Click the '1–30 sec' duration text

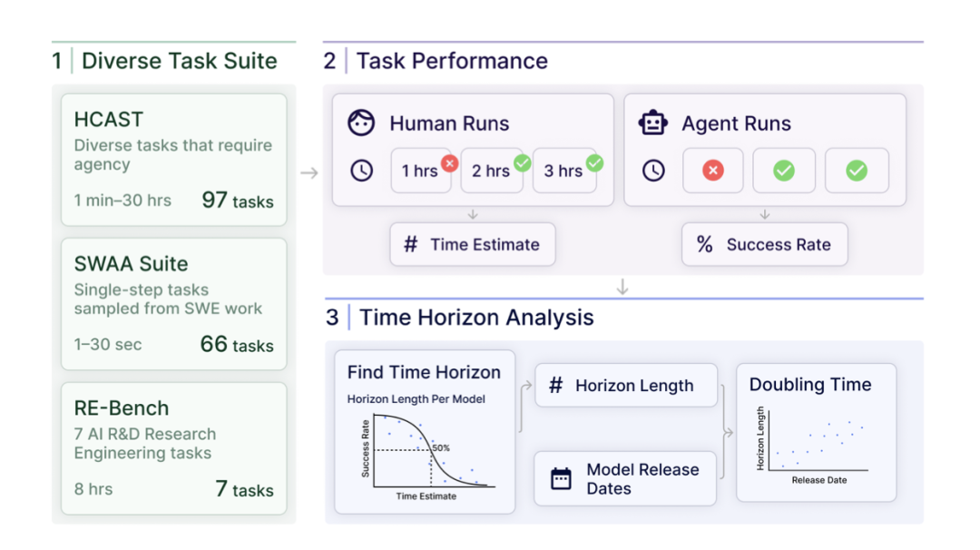click(107, 344)
